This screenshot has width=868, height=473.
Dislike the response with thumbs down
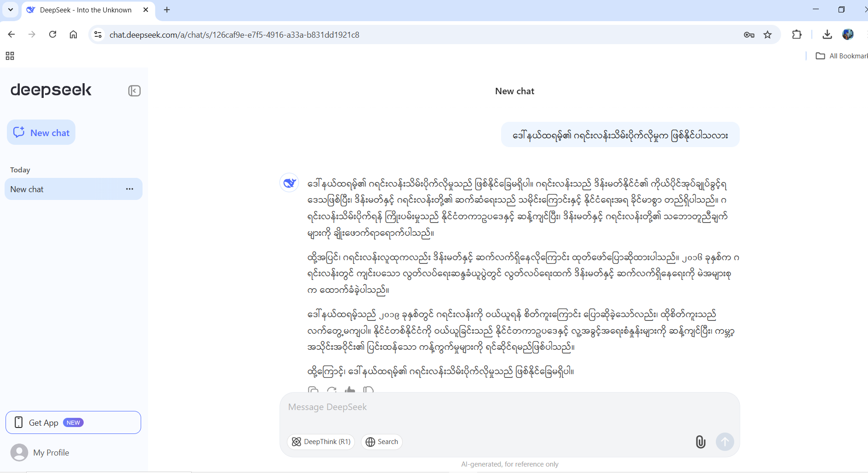click(368, 390)
